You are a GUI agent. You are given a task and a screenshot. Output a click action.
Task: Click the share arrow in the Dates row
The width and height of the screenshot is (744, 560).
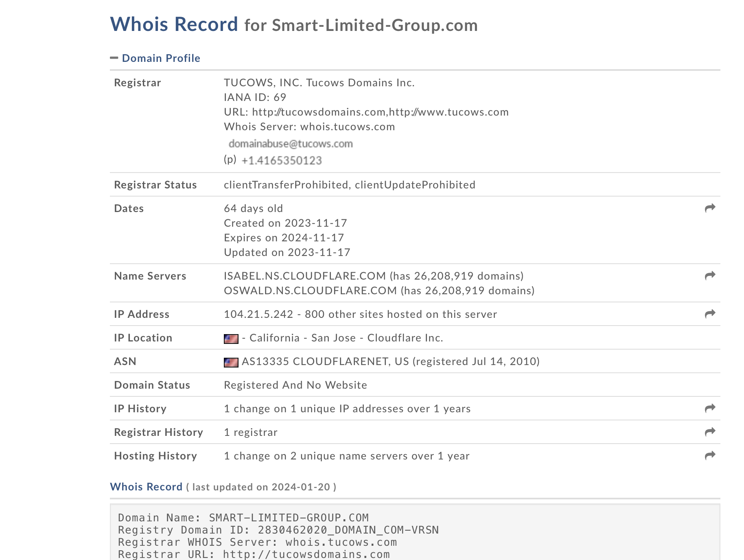pos(710,208)
